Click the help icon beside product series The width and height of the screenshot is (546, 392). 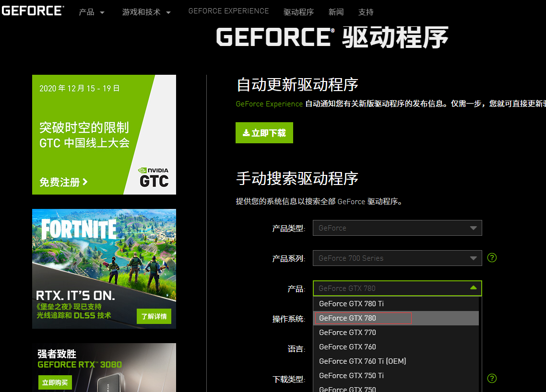pos(492,258)
